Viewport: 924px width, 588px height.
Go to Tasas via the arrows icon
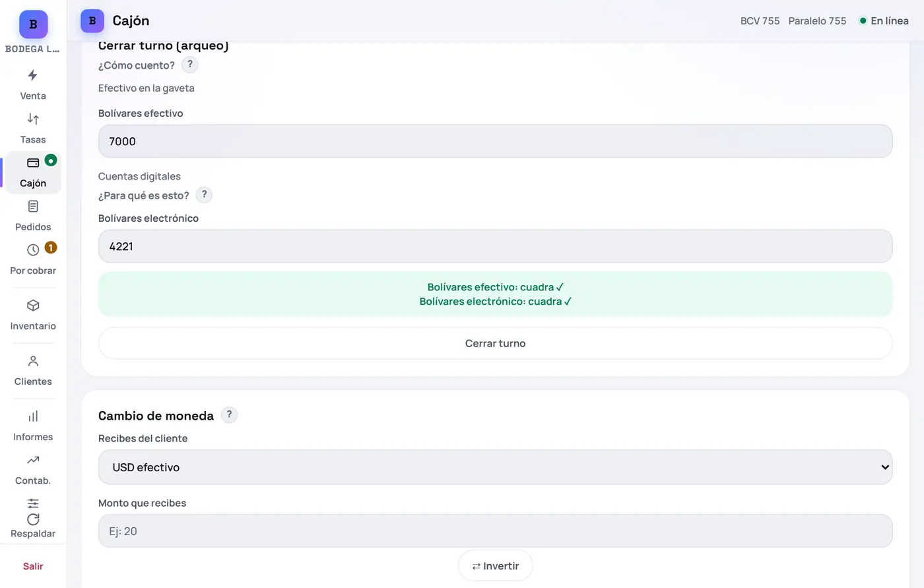click(33, 119)
